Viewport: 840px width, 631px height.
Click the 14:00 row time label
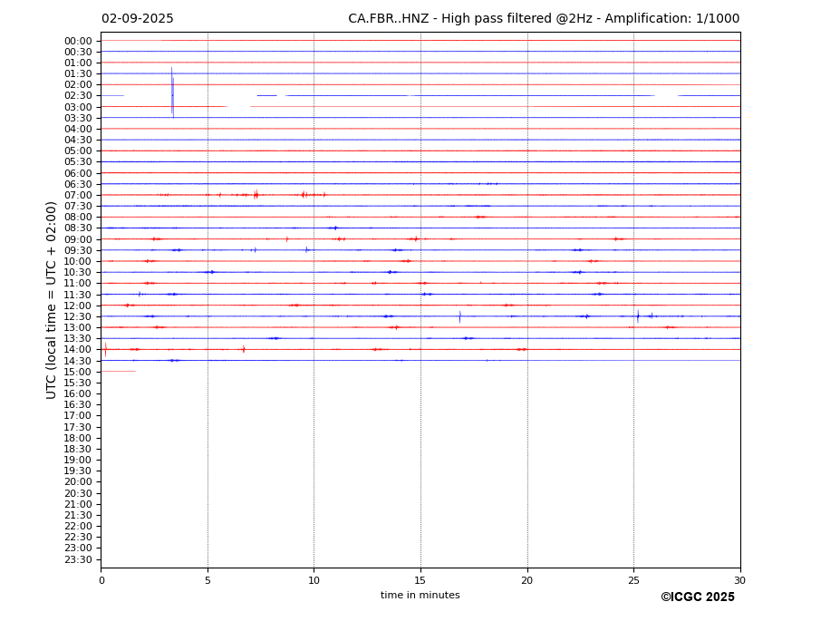point(78,350)
